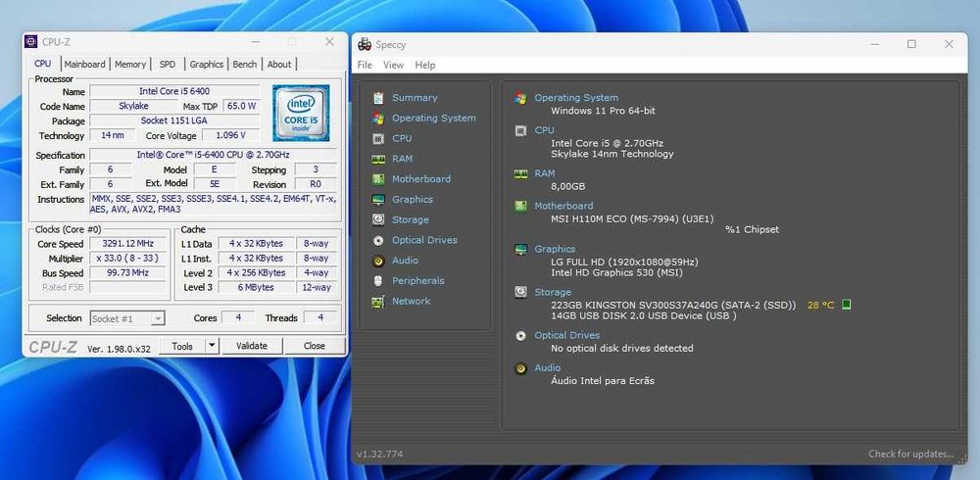Close the Speccy window
980x480 pixels.
[949, 44]
